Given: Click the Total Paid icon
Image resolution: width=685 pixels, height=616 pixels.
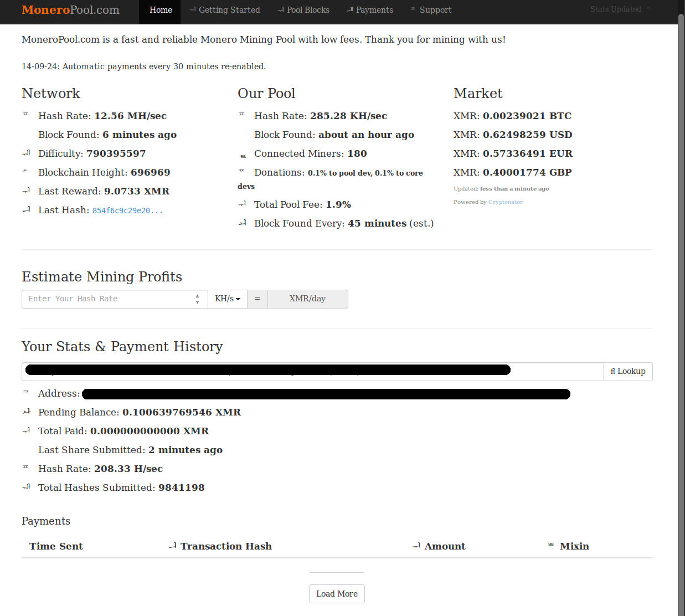Looking at the screenshot, I should point(25,430).
